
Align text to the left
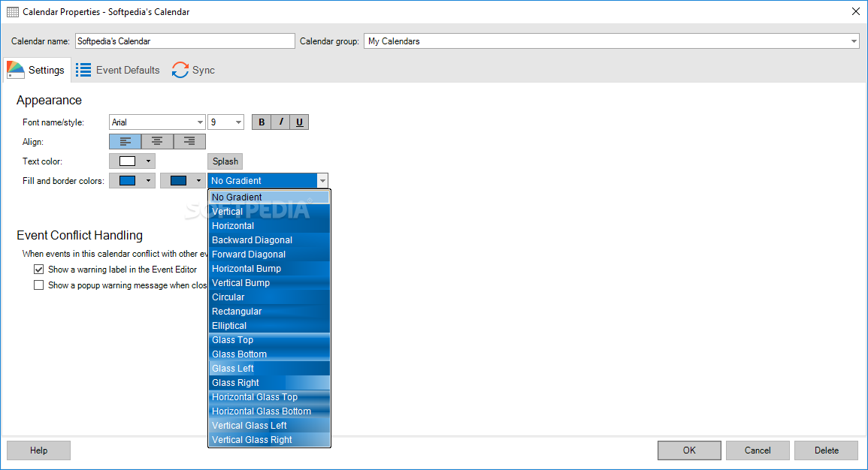[x=125, y=142]
